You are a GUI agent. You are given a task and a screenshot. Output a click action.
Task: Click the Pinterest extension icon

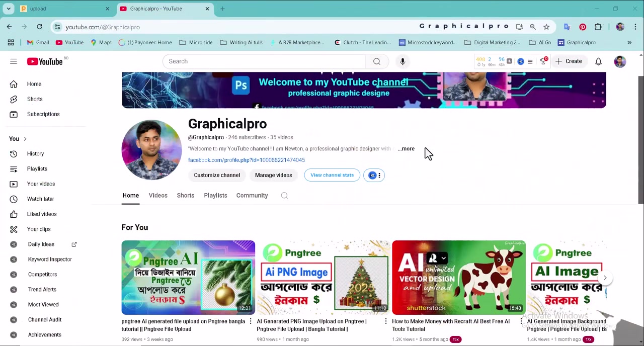coord(583,27)
